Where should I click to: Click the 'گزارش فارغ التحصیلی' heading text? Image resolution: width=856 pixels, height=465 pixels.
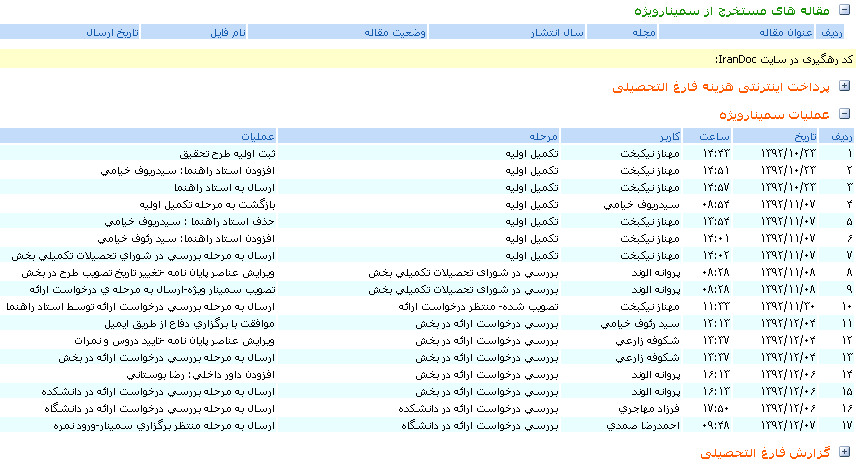click(765, 453)
